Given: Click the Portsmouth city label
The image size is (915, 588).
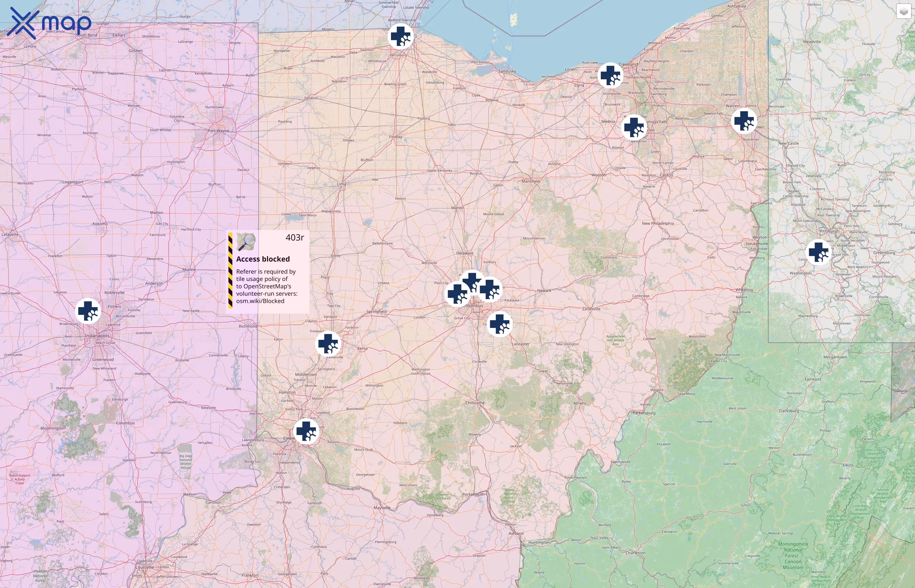Looking at the screenshot, I should 473,495.
